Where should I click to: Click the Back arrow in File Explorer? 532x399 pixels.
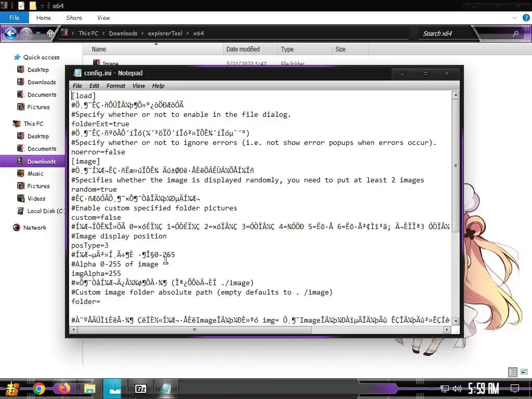point(10,33)
